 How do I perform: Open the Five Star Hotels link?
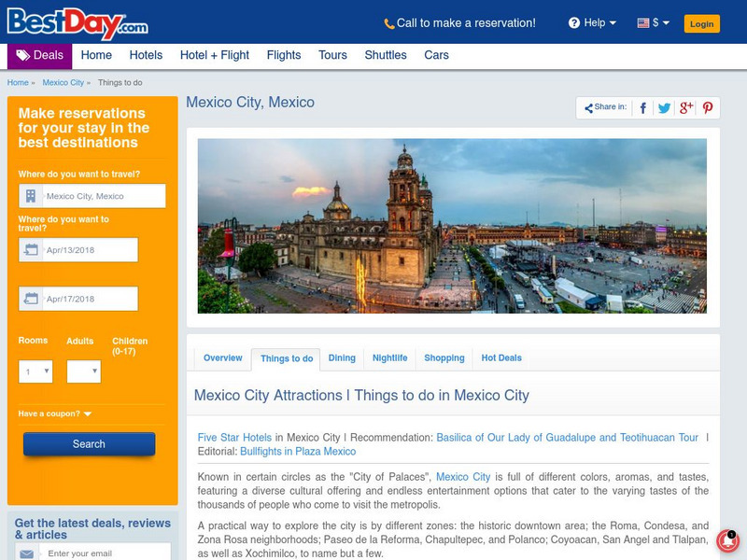click(x=234, y=438)
